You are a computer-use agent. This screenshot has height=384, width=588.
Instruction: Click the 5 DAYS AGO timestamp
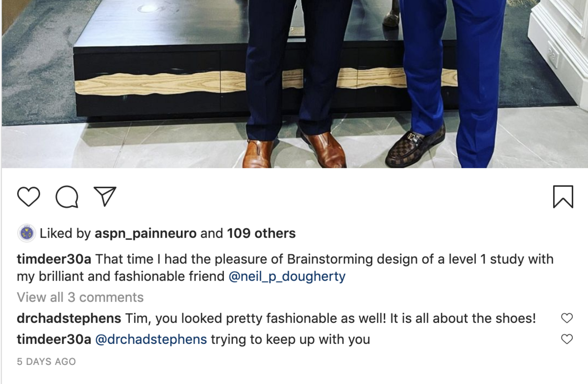click(x=46, y=362)
